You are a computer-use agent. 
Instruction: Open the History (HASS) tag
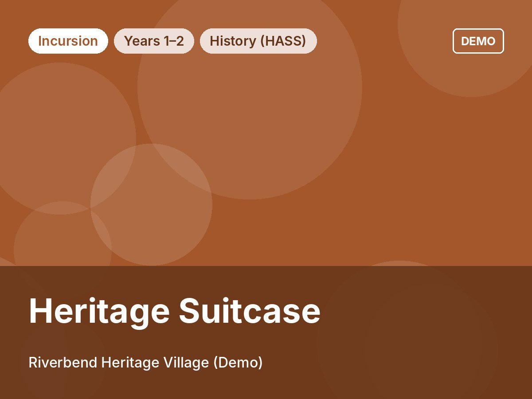tap(258, 41)
